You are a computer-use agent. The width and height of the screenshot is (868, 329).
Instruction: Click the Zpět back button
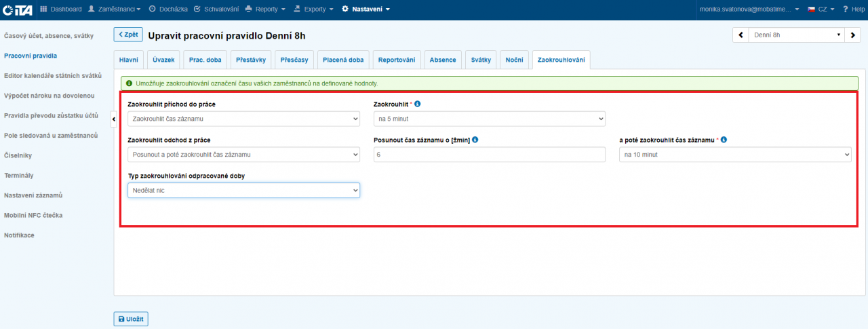click(x=128, y=35)
